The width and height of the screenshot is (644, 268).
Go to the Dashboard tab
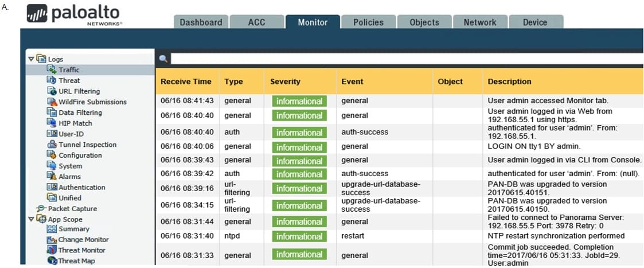(201, 22)
